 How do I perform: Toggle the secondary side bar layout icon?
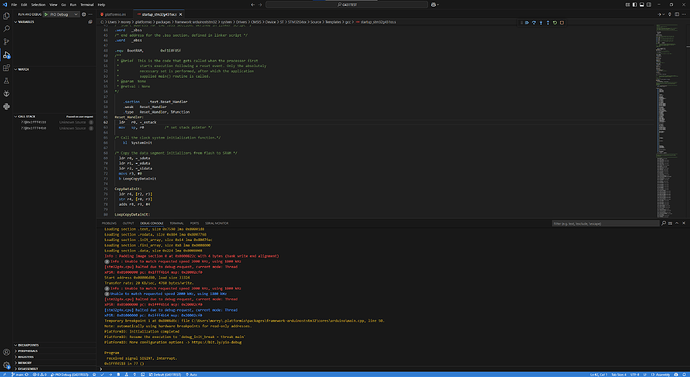(x=649, y=4)
